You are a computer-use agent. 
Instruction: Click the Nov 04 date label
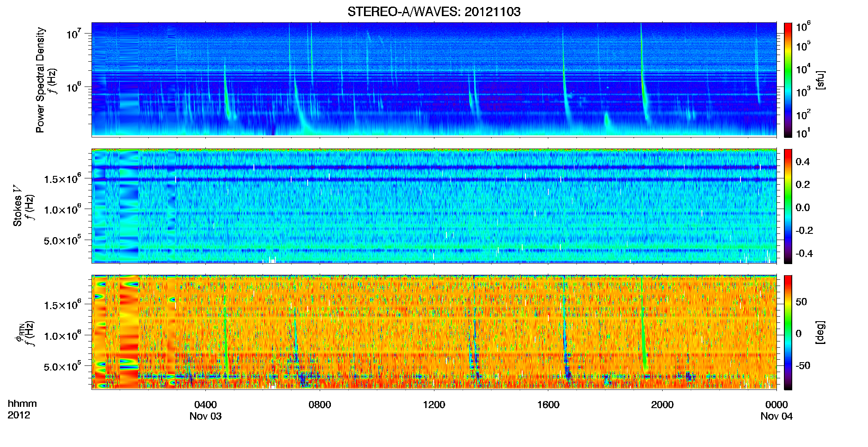tap(776, 416)
